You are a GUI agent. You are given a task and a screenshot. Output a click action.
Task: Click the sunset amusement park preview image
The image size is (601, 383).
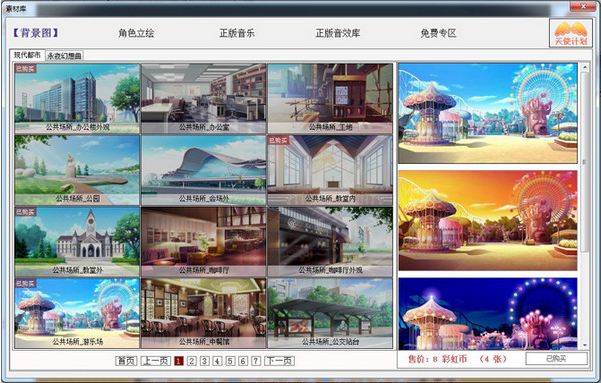coord(488,220)
